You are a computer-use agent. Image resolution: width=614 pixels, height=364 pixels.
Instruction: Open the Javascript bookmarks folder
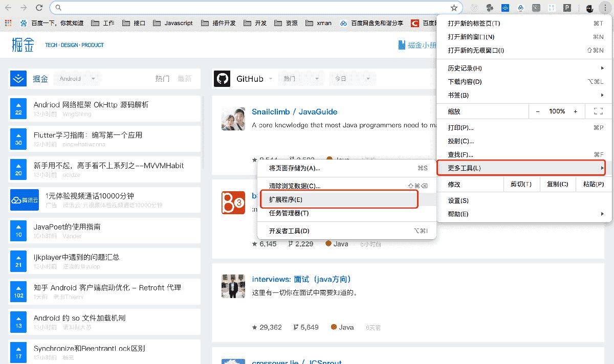(173, 23)
